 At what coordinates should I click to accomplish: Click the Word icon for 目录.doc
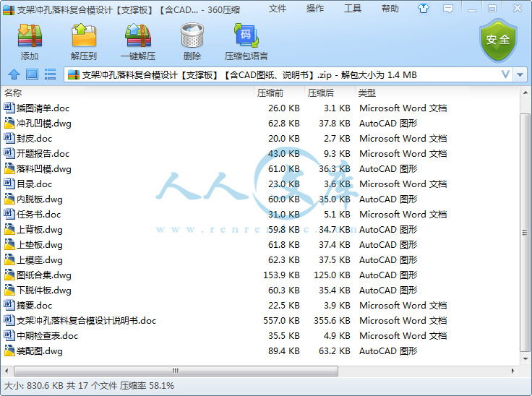9,184
